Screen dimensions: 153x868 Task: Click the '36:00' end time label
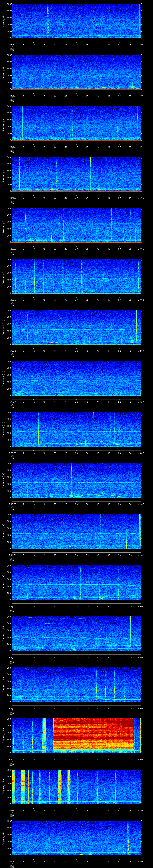(141, 249)
